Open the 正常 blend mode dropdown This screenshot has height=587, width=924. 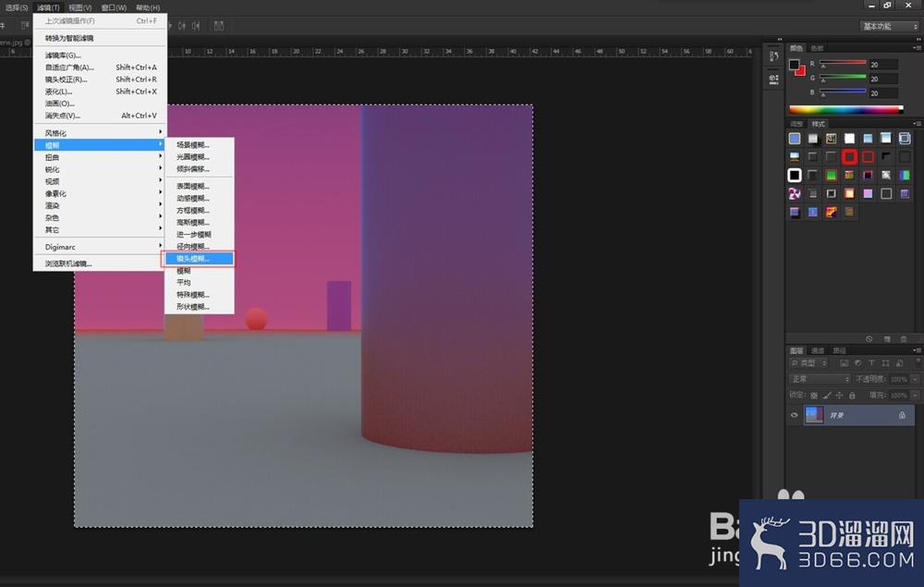click(820, 379)
